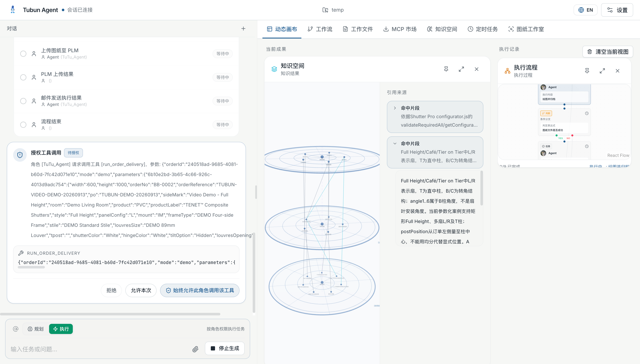
Task: Click the 停止生成 button
Action: click(x=225, y=348)
